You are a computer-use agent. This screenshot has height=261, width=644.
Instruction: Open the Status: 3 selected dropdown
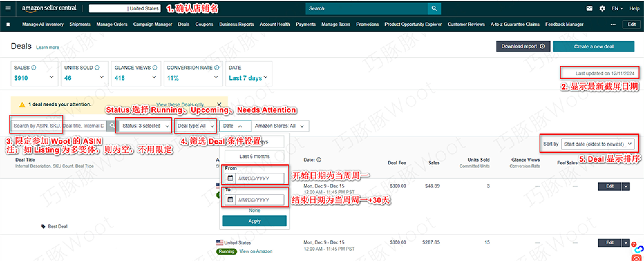point(146,126)
